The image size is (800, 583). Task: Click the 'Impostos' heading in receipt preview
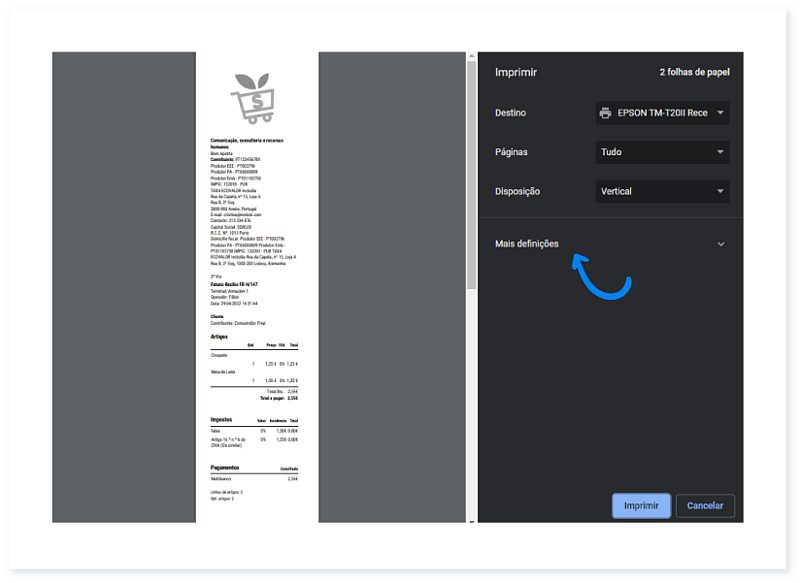(x=221, y=419)
